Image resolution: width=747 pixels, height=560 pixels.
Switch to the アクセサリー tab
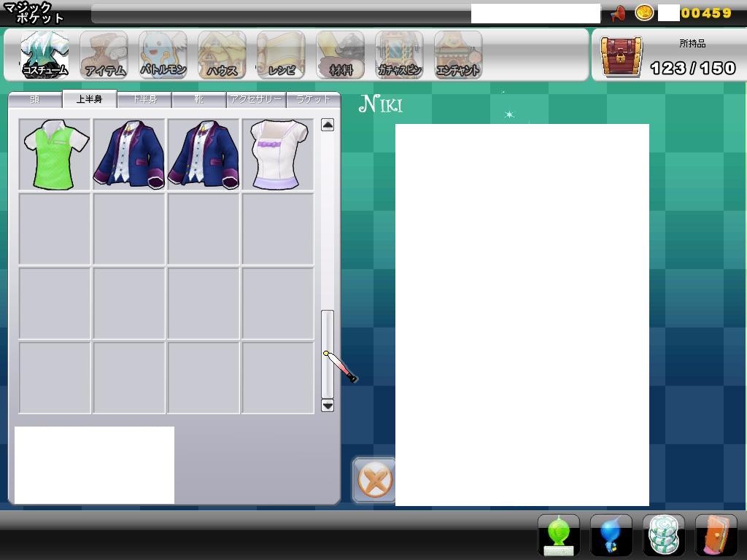255,99
